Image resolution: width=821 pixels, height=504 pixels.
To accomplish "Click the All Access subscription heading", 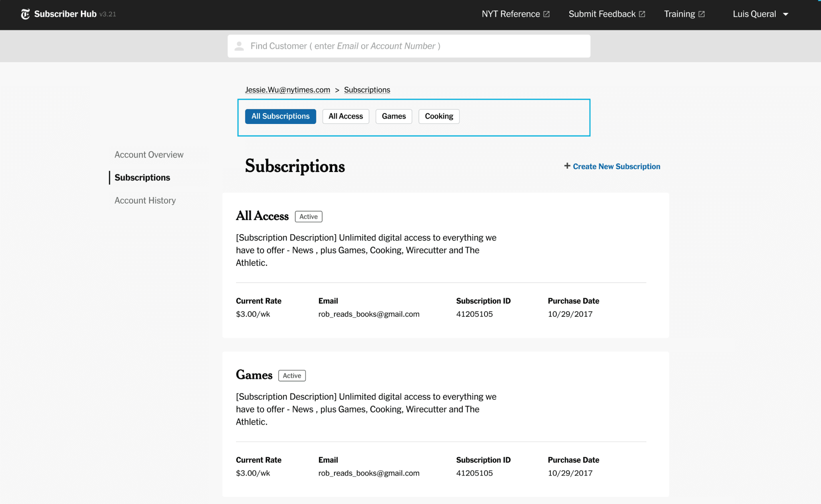I will tap(262, 216).
